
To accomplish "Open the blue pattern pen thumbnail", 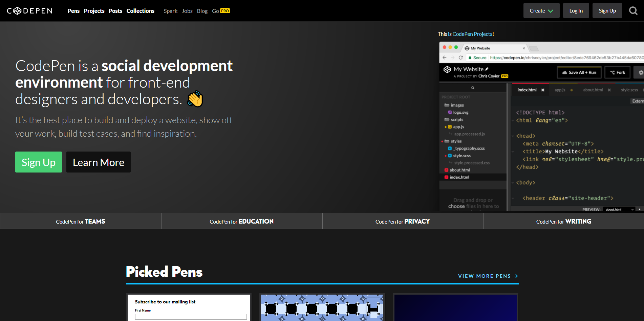I will [x=322, y=307].
